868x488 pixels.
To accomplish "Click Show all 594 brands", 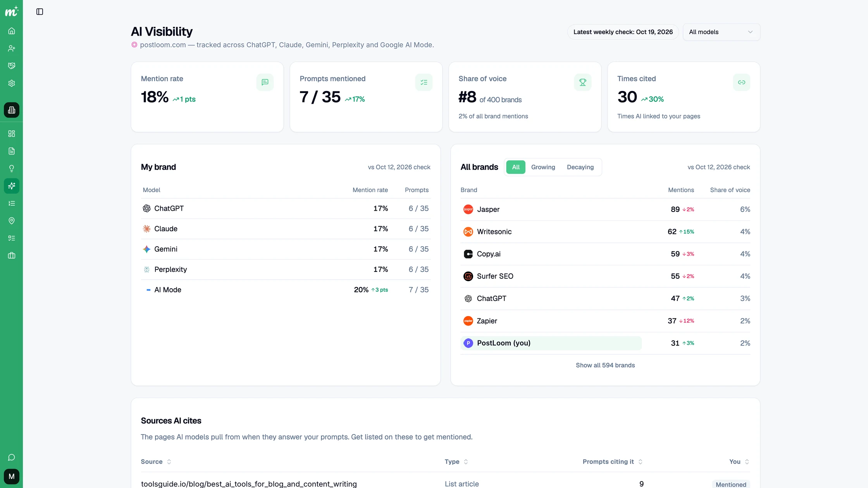I will pyautogui.click(x=605, y=365).
